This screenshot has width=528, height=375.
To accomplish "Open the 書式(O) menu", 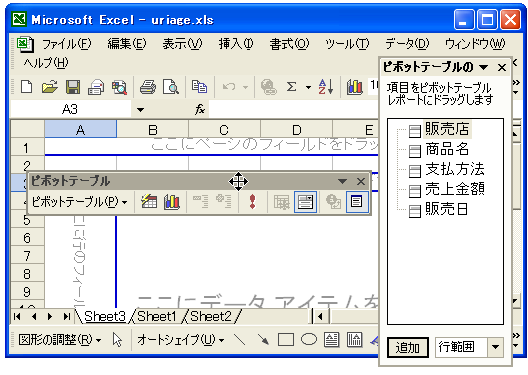I will coord(289,44).
